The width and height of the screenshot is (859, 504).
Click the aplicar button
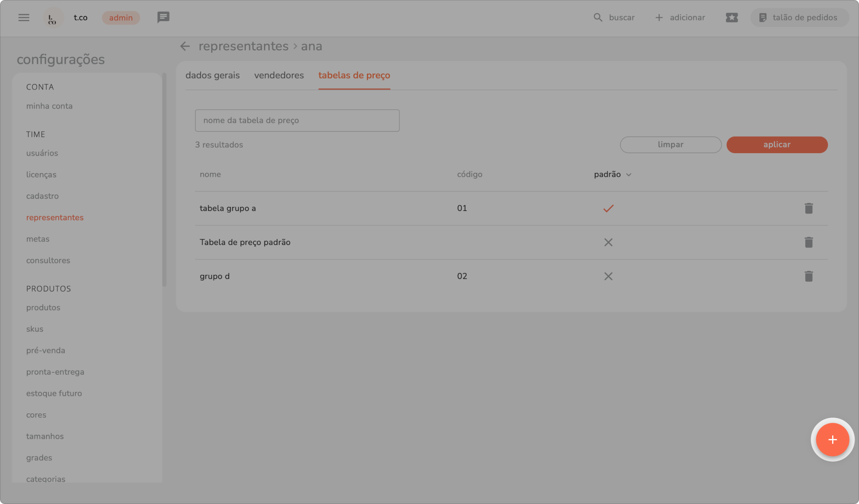click(x=776, y=145)
